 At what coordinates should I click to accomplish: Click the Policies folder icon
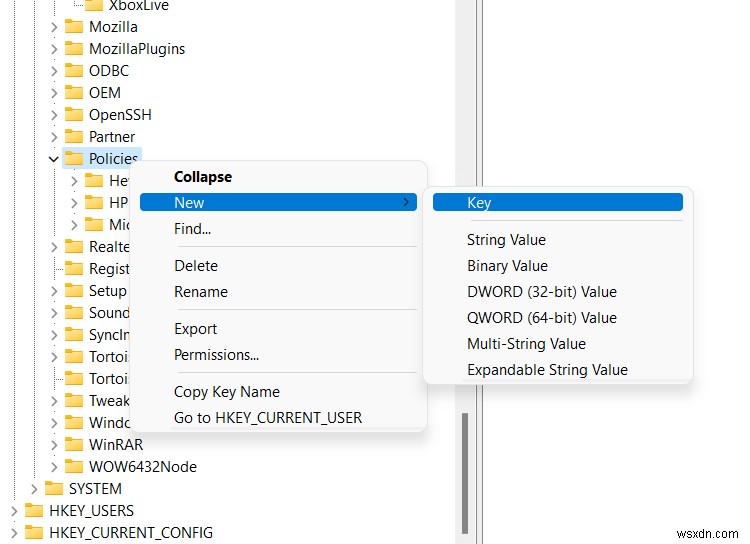tap(74, 158)
